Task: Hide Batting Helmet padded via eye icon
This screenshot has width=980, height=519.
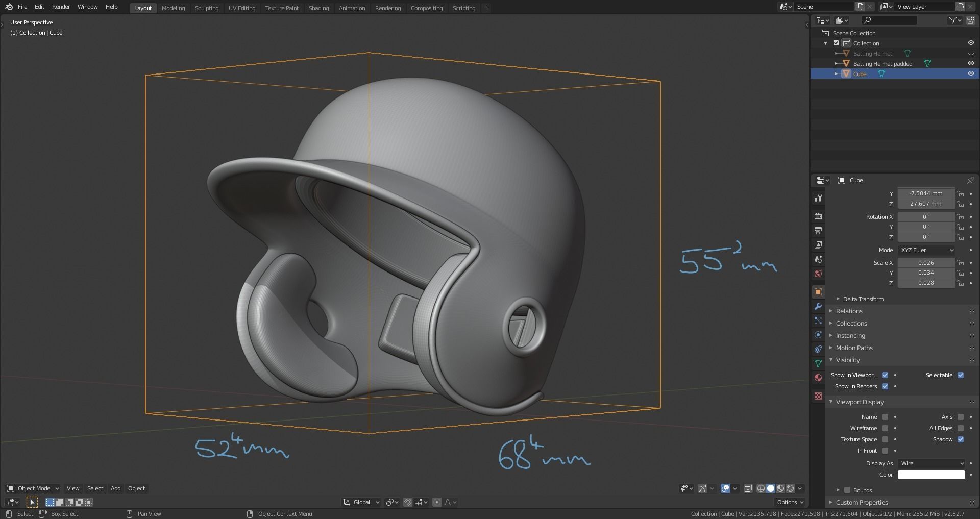Action: tap(971, 63)
